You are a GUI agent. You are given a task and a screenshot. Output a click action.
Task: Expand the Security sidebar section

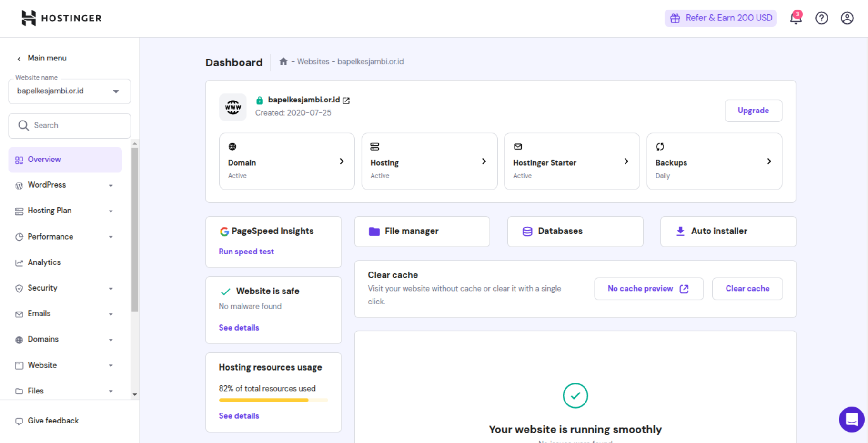[111, 289]
